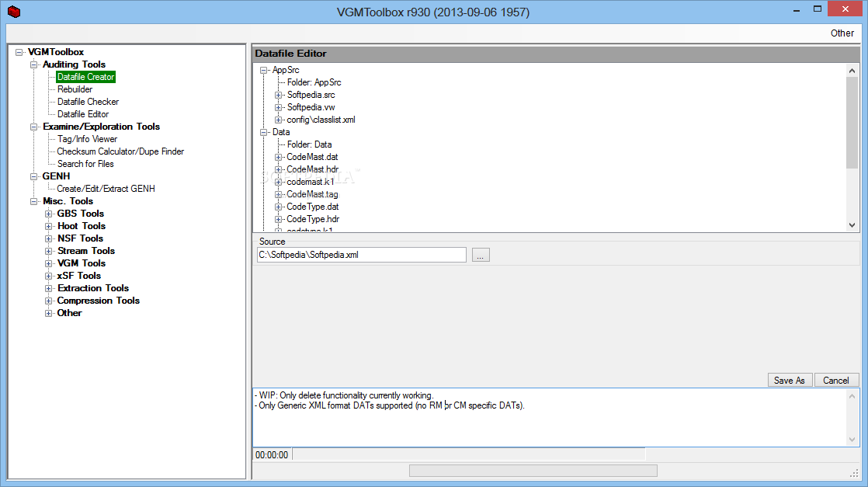
Task: Expand the CodeMast.hdr node
Action: tap(279, 169)
